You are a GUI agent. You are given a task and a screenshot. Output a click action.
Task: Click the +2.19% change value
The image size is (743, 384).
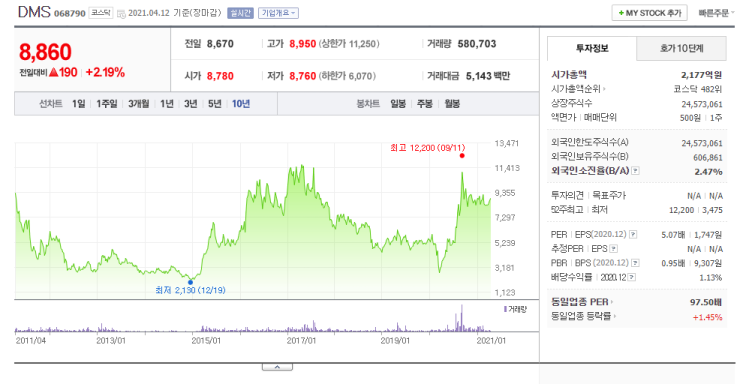105,73
